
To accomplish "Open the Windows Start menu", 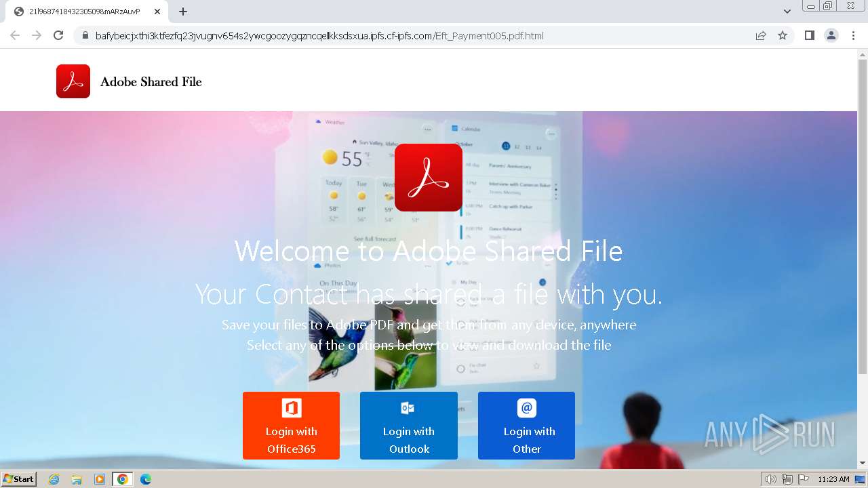I will (x=19, y=479).
